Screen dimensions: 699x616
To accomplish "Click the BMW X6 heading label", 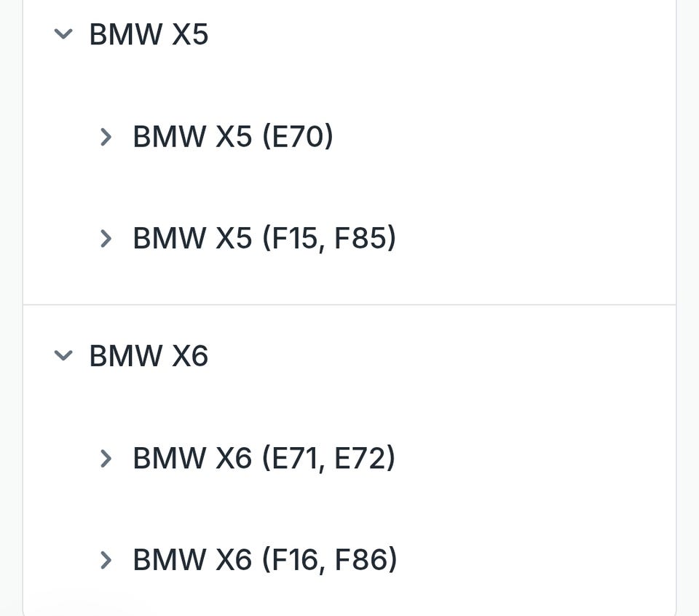I will [149, 356].
